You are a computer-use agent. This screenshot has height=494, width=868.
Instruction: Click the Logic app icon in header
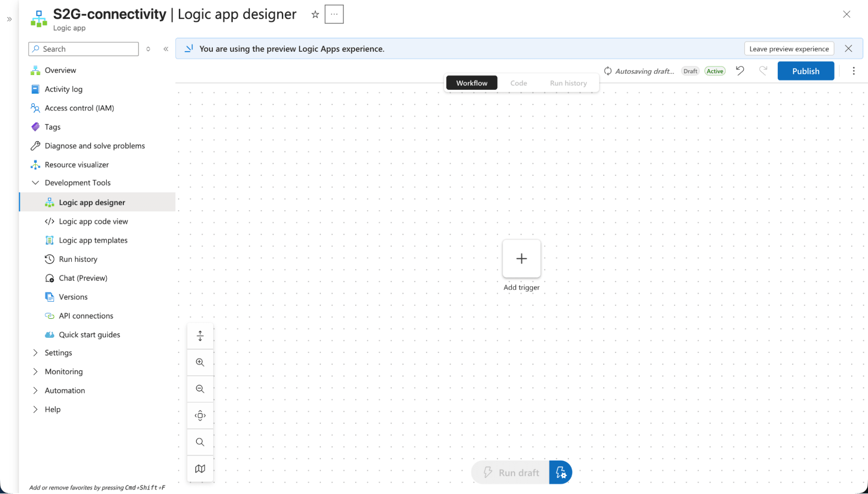(x=39, y=19)
